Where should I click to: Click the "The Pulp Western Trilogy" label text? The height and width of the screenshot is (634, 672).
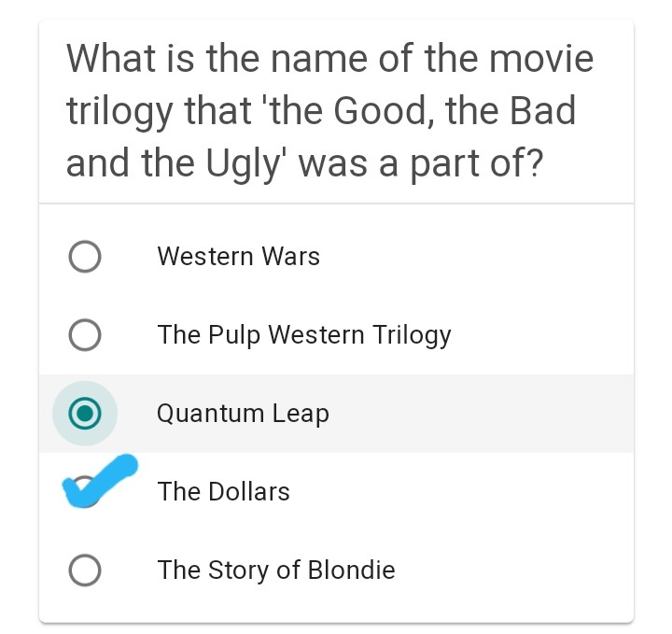coord(304,335)
